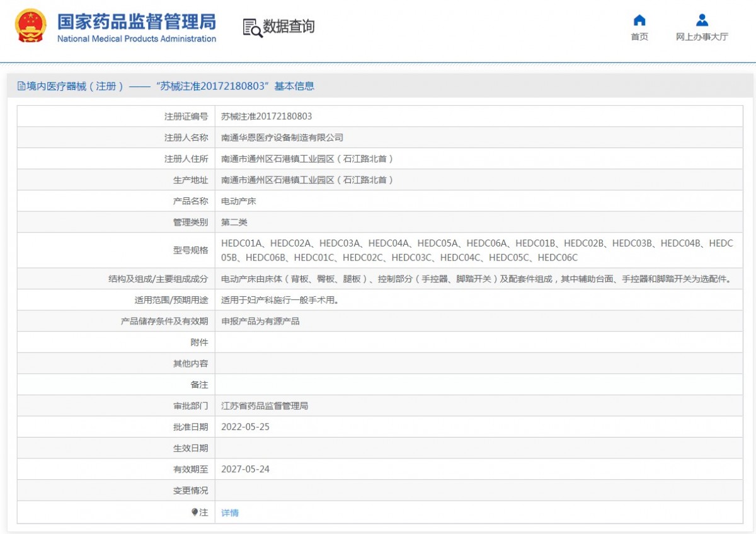Screen dimensions: 756x534
Task: Click 南通华恩医疗设备制造有限公司 cell
Action: coord(282,137)
